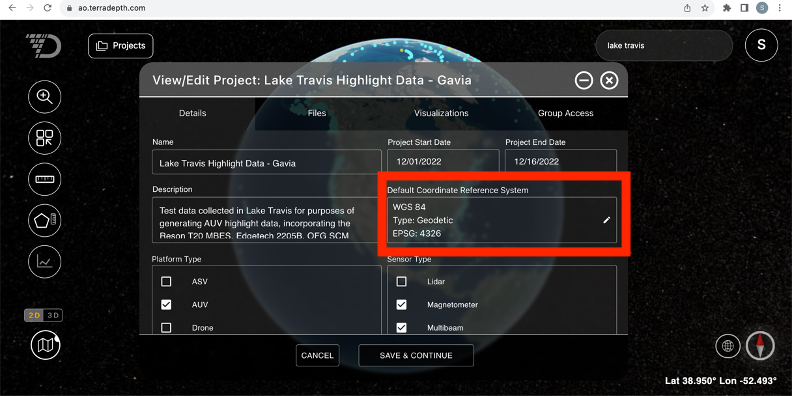Uncheck the Magnetometer sensor type

402,305
